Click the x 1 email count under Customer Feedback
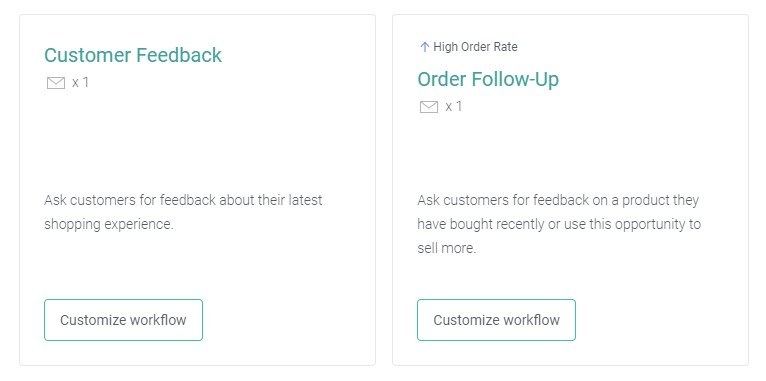766x381 pixels. tap(81, 83)
